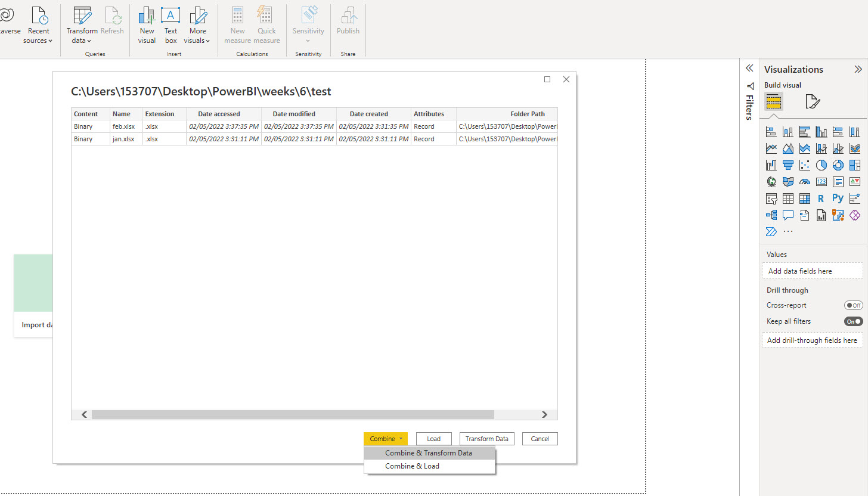Click the Add data fields here well
The height and width of the screenshot is (496, 868).
pos(812,271)
